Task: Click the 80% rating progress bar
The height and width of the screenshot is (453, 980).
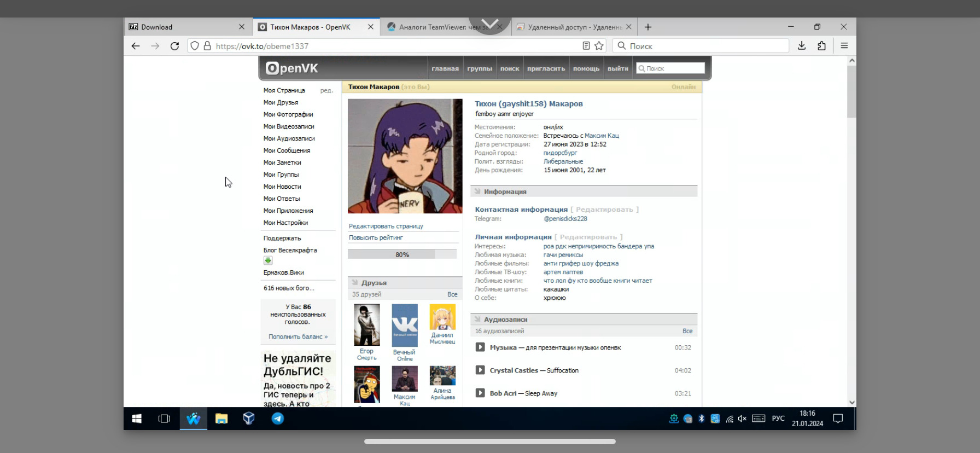Action: coord(402,254)
